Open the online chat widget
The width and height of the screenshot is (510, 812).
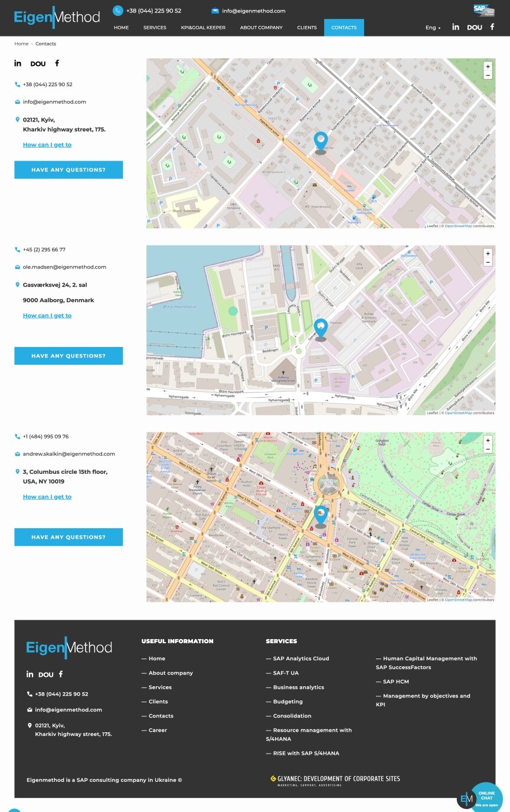(x=485, y=797)
